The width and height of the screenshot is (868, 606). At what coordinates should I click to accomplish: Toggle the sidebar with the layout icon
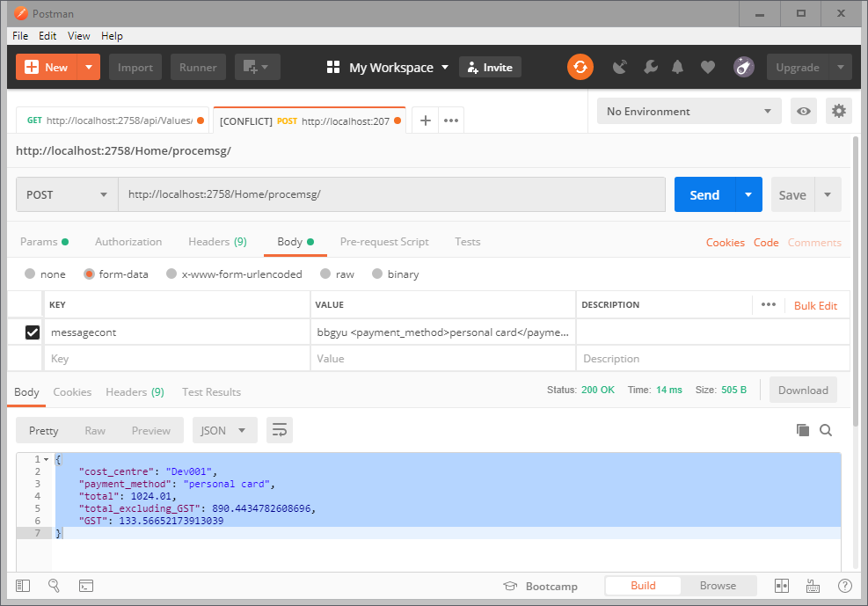coord(22,585)
